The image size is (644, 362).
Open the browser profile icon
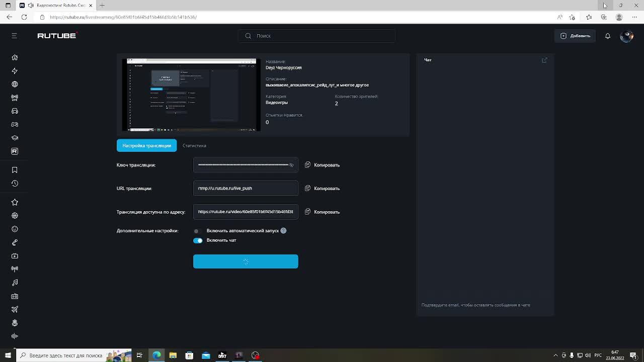coord(619,17)
